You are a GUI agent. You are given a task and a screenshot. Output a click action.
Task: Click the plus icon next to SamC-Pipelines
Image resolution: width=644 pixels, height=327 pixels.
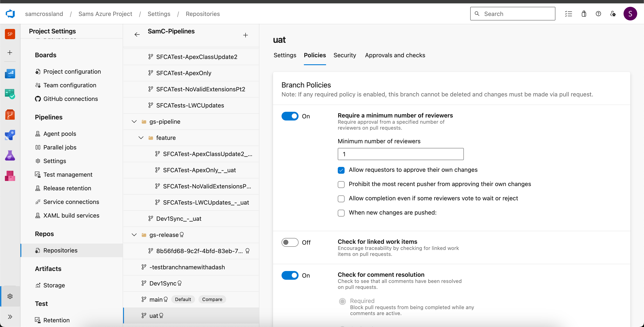(245, 35)
